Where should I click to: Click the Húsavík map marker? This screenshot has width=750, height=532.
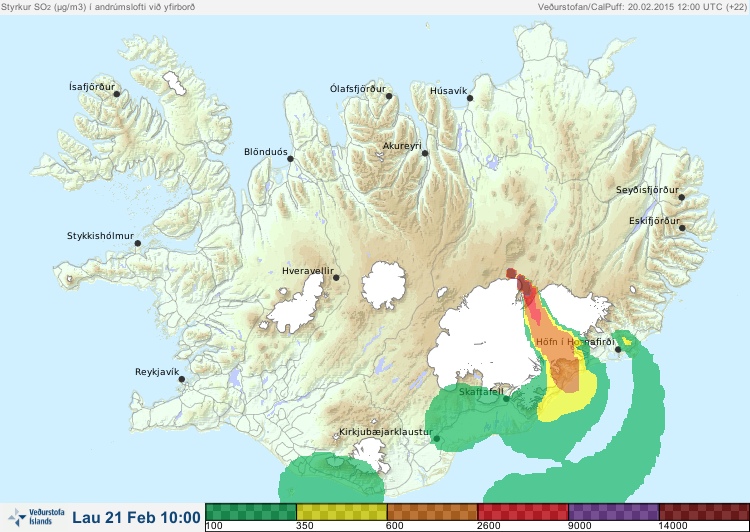tap(470, 98)
